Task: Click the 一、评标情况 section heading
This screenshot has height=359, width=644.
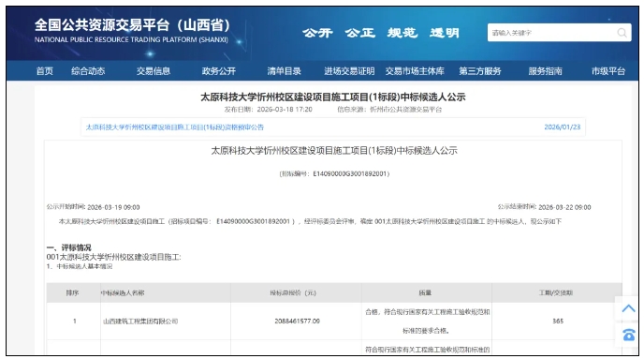Action: coord(68,247)
